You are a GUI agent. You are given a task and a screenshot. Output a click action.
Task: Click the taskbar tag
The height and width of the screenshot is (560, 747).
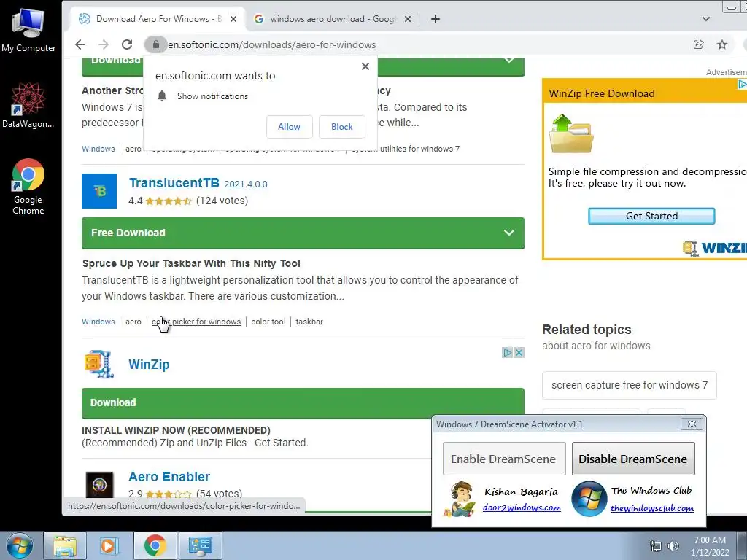309,322
